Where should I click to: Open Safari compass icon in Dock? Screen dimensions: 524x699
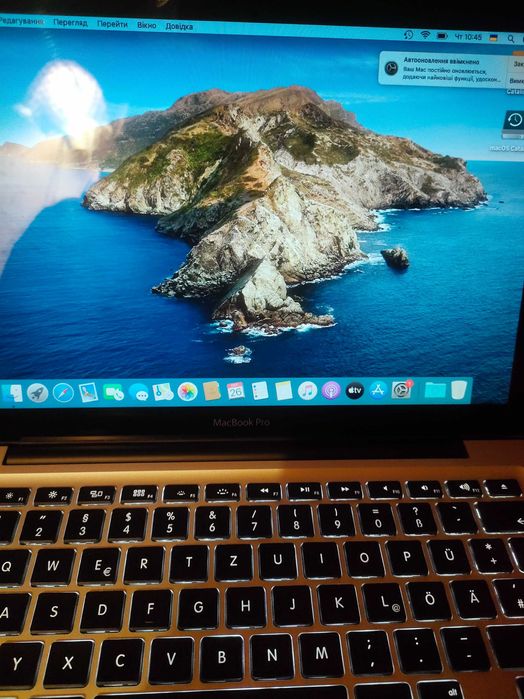(63, 393)
